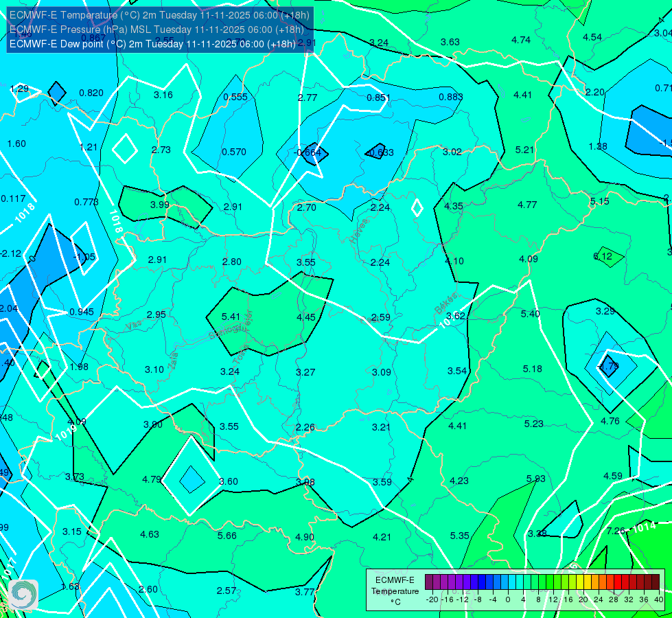Click the dark red 40° swatch in legend
Screen dimensions: 672x618
click(656, 582)
